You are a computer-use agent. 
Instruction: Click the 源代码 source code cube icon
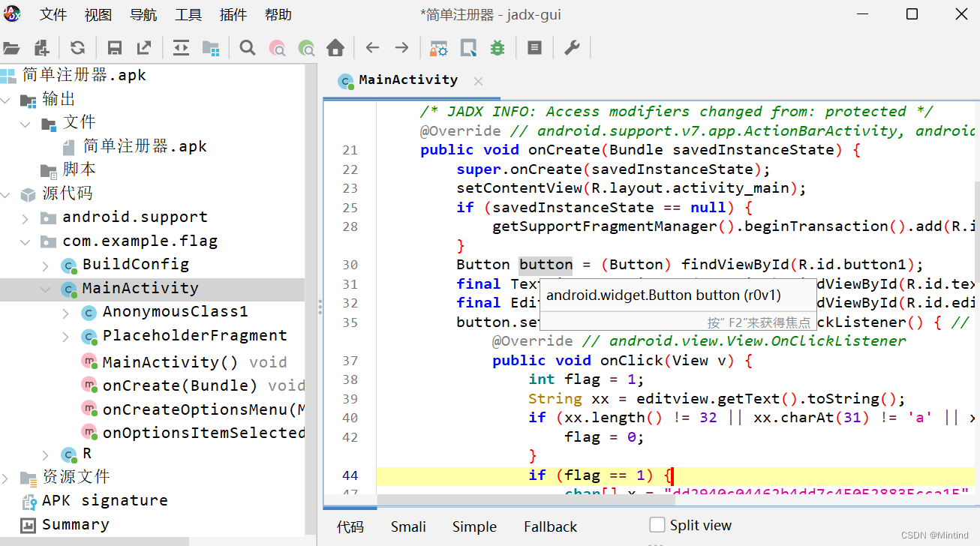click(28, 195)
